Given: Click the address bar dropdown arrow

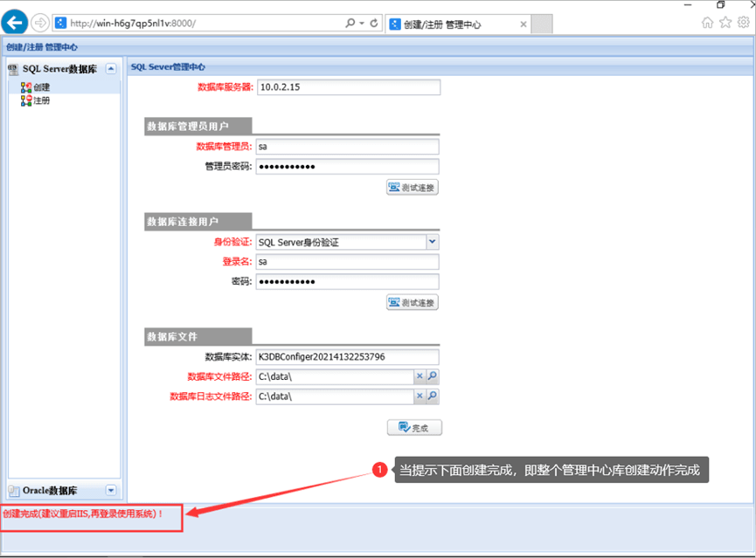Looking at the screenshot, I should (362, 23).
